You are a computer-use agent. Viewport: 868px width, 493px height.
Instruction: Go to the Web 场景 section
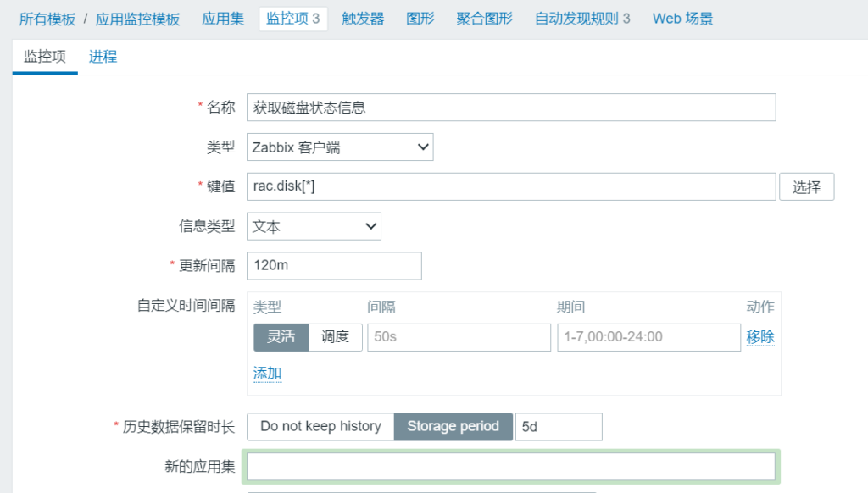coord(682,19)
